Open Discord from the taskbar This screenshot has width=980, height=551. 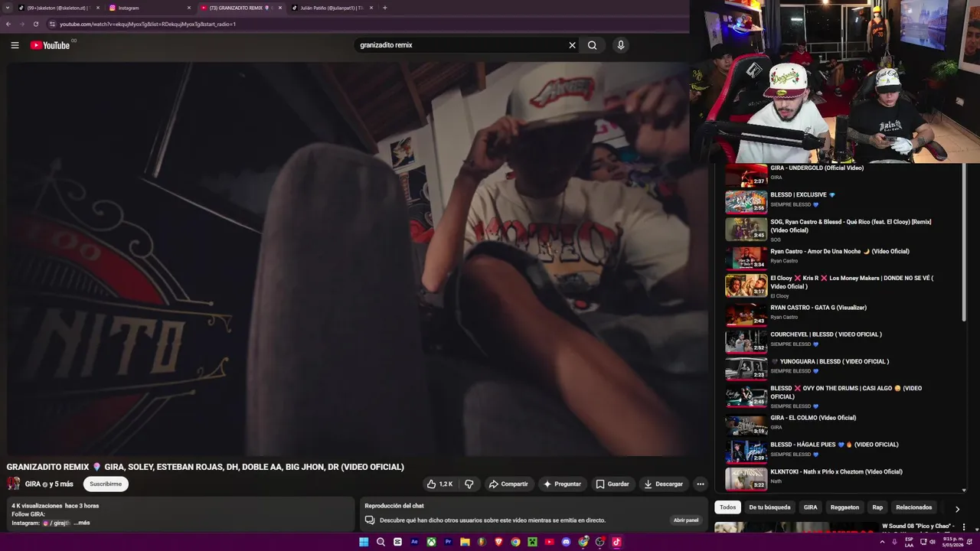[566, 542]
